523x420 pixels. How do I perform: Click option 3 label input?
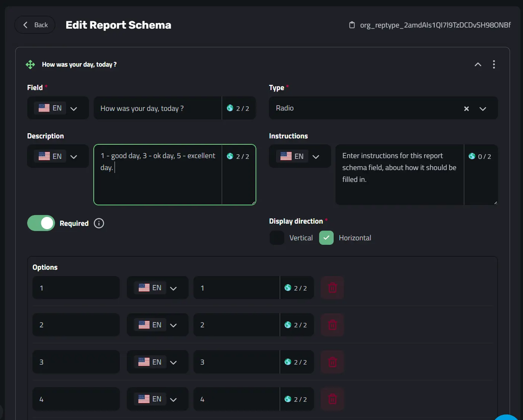pyautogui.click(x=237, y=362)
